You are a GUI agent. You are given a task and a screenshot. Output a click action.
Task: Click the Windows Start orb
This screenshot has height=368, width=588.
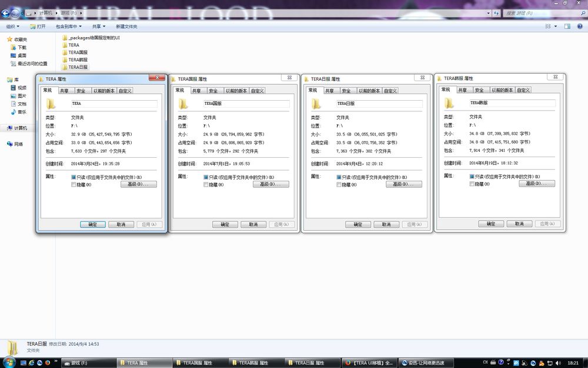coord(8,363)
